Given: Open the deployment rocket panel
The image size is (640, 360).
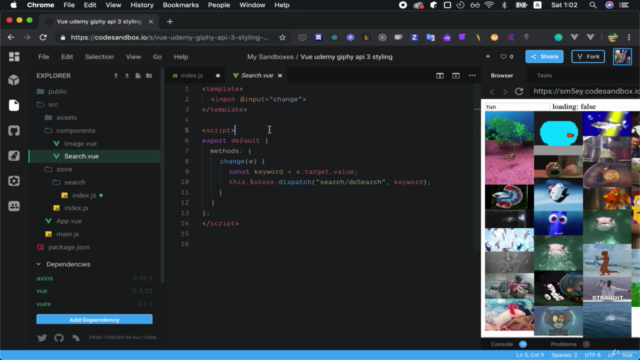Looking at the screenshot, I should tap(14, 156).
